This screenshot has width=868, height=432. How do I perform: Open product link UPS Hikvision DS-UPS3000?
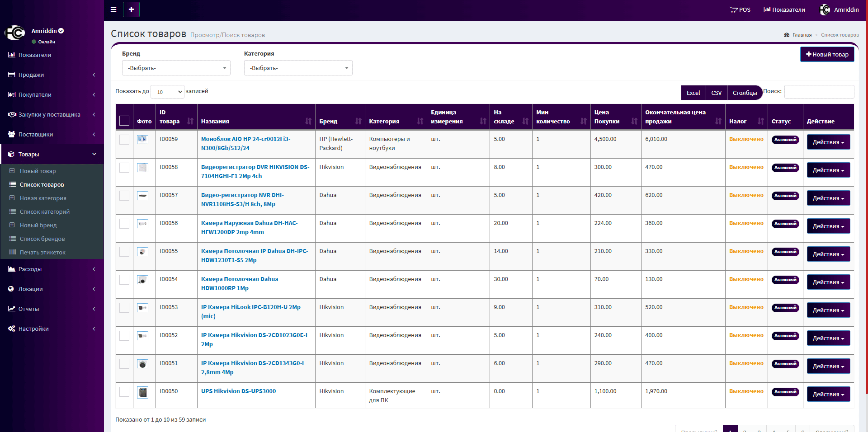tap(238, 391)
